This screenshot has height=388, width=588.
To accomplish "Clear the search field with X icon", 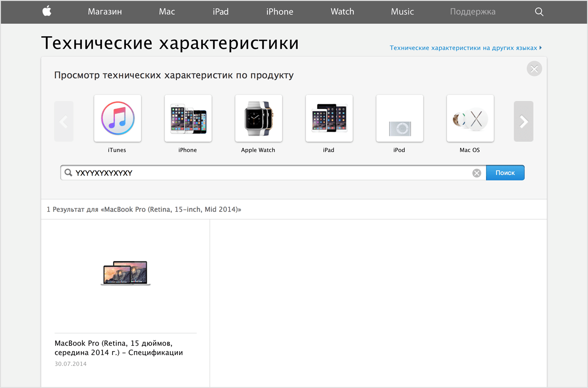I will 477,173.
